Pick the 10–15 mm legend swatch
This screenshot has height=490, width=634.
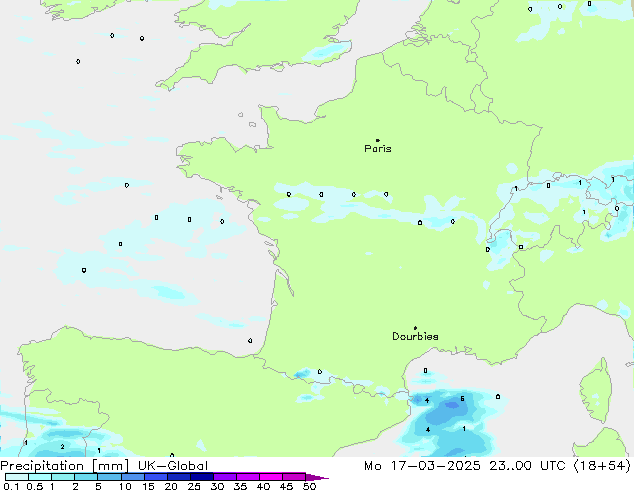coord(132,477)
